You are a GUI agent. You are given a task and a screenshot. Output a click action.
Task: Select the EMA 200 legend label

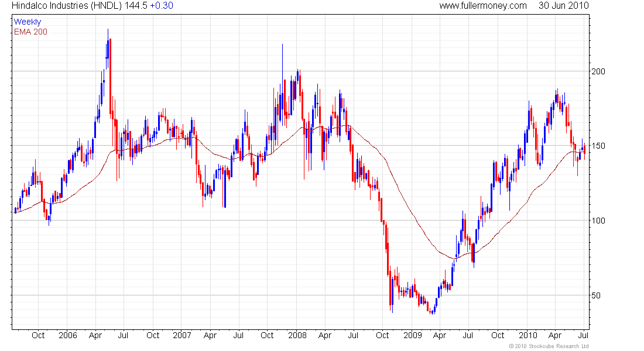[31, 32]
